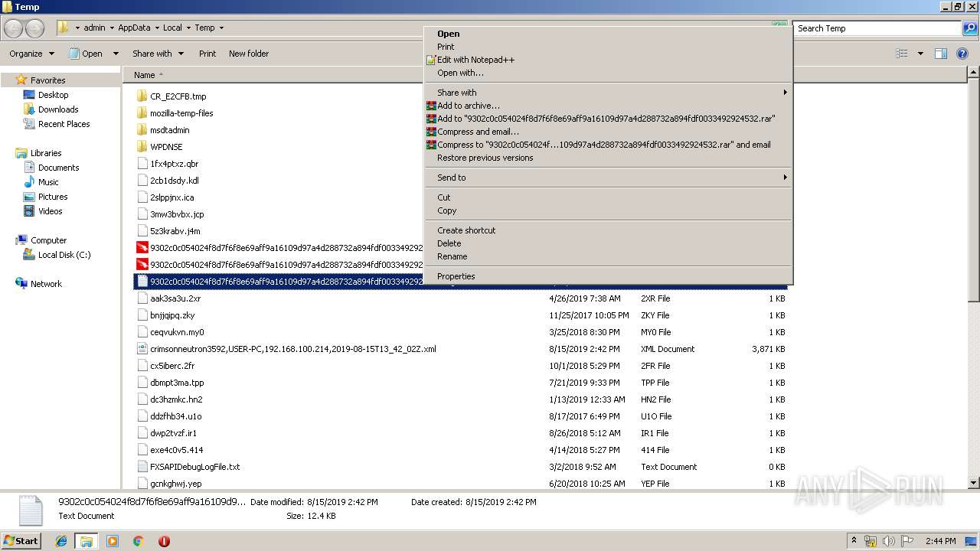Select the mozilla-temp-files folder icon
This screenshot has width=980, height=551.
tap(142, 113)
